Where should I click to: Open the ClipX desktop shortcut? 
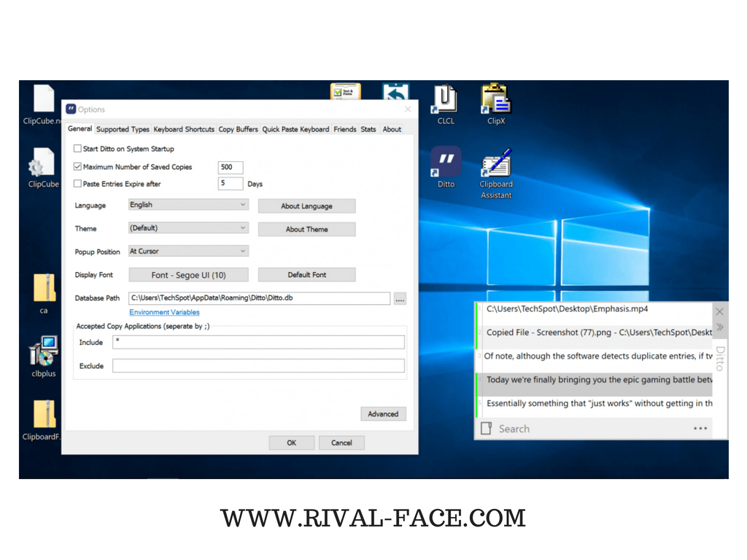(x=496, y=104)
